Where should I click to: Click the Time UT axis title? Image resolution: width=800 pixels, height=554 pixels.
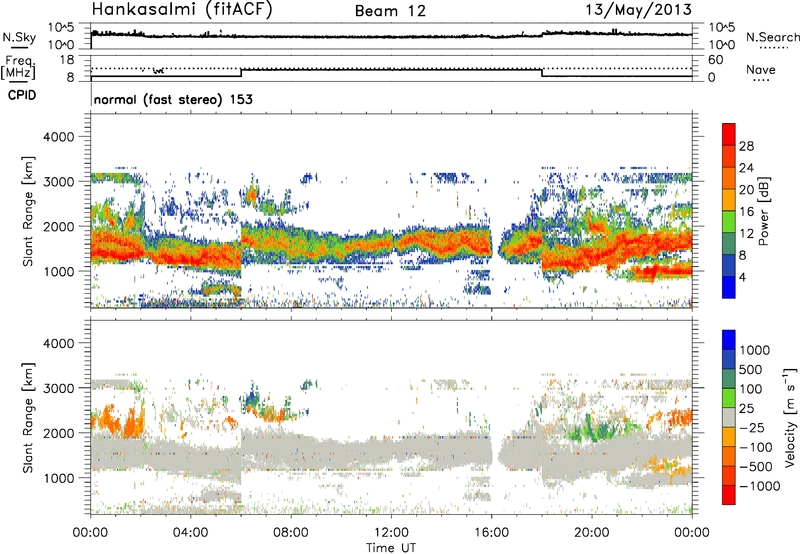[x=391, y=548]
